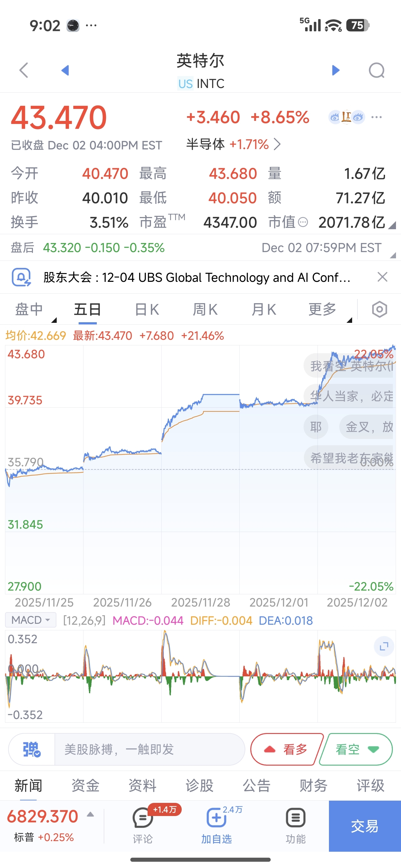The image size is (401, 868).
Task: Tap the back arrow at top left
Action: (23, 70)
